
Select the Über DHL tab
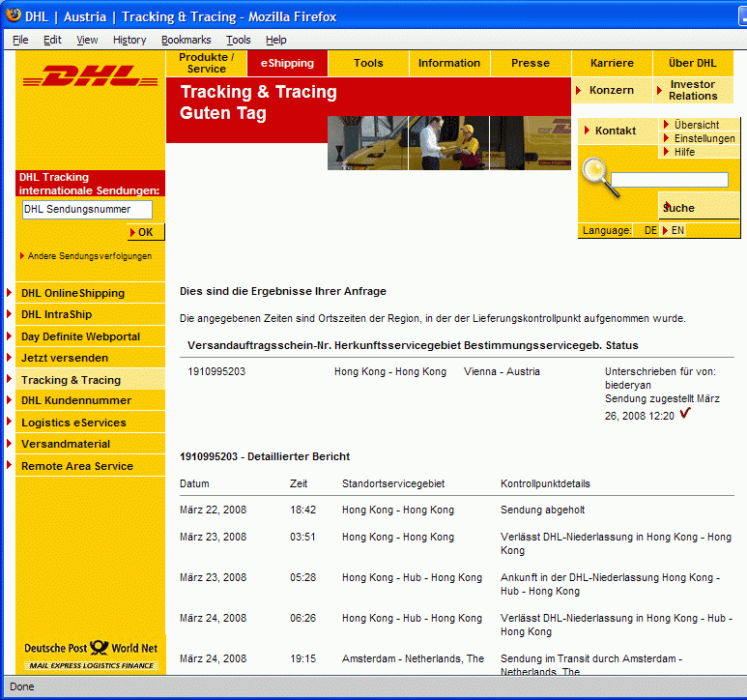(x=693, y=63)
